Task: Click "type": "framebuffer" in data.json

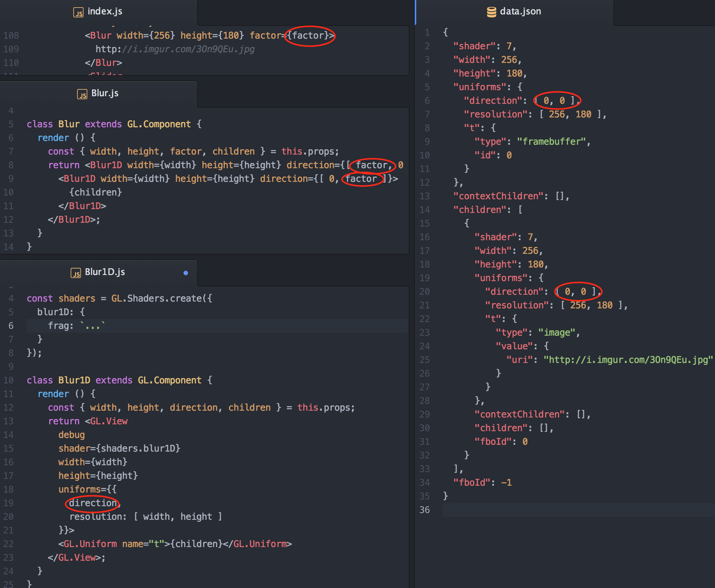Action: tap(533, 142)
